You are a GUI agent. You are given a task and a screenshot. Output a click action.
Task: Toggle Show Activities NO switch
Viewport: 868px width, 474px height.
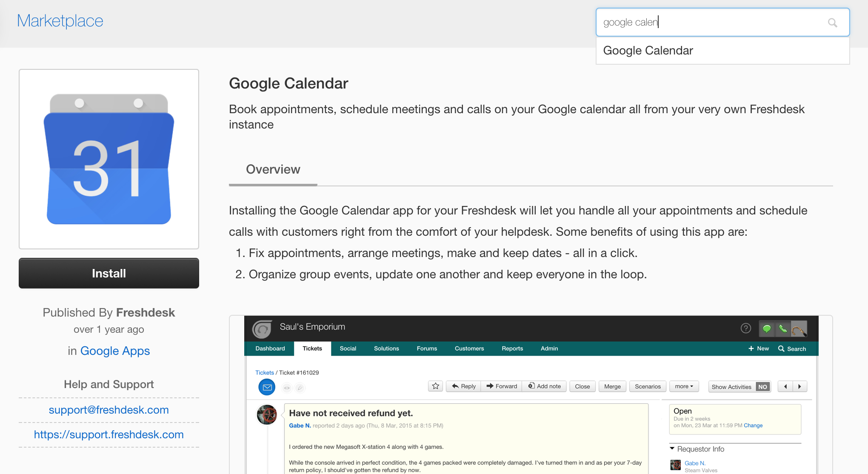762,387
